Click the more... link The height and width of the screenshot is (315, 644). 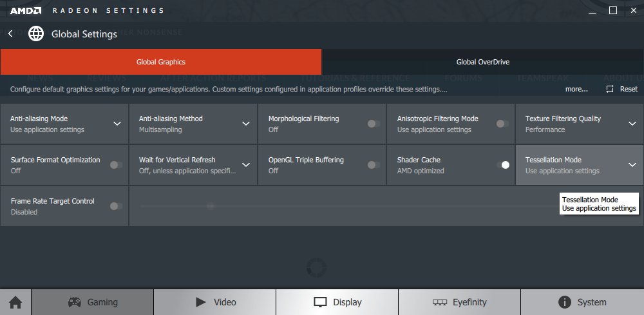pyautogui.click(x=576, y=89)
